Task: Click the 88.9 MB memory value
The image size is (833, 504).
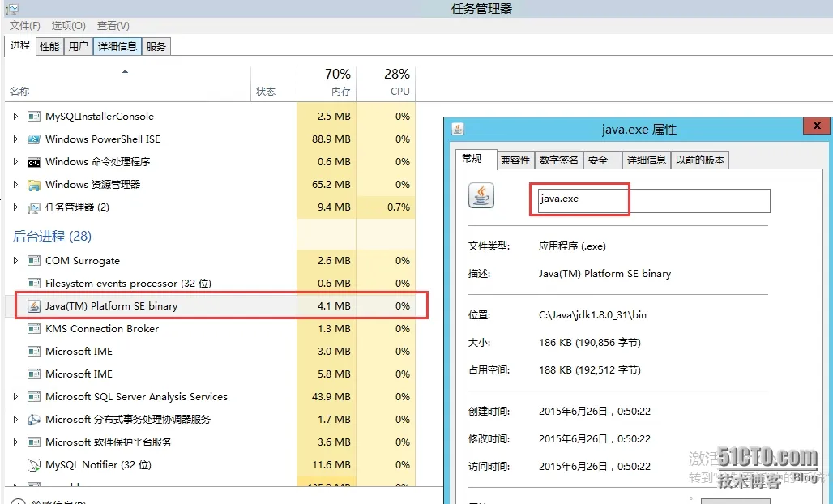Action: click(331, 139)
